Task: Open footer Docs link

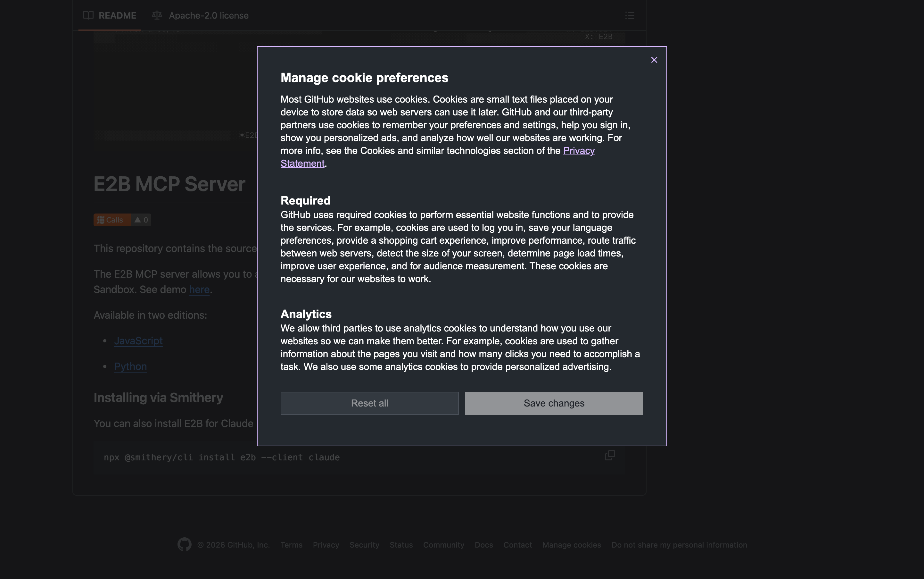Action: click(x=483, y=544)
